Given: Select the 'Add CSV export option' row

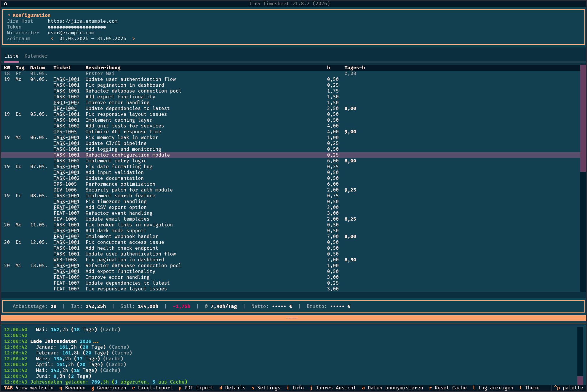Looking at the screenshot, I should coord(291,207).
